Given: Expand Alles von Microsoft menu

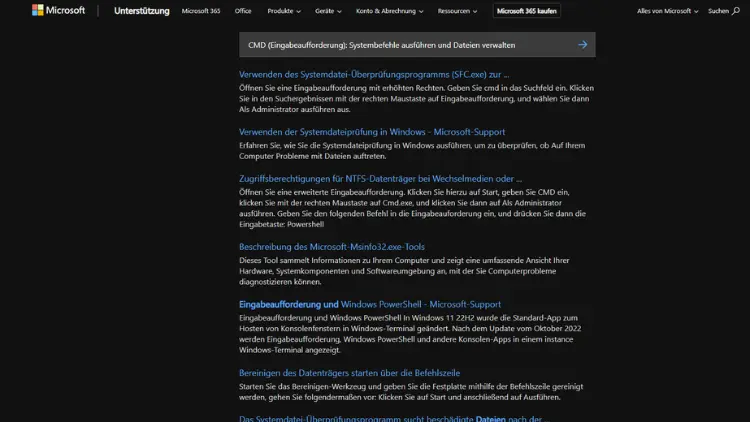Looking at the screenshot, I should tap(667, 11).
